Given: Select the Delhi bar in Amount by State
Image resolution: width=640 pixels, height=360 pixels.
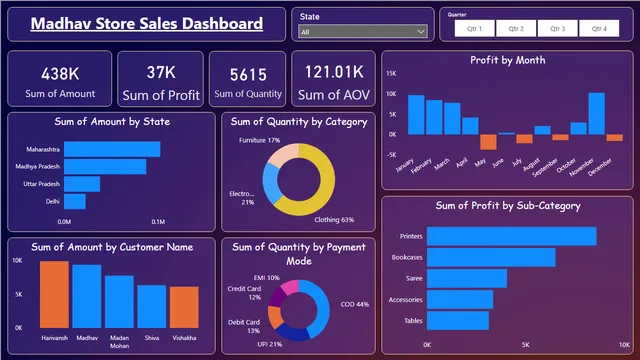Looking at the screenshot, I should [x=75, y=202].
